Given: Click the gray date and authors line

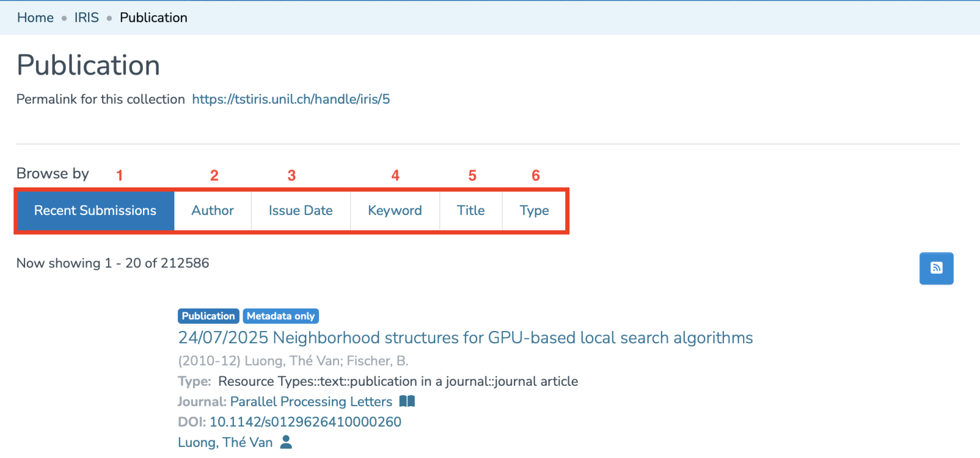Looking at the screenshot, I should tap(293, 361).
